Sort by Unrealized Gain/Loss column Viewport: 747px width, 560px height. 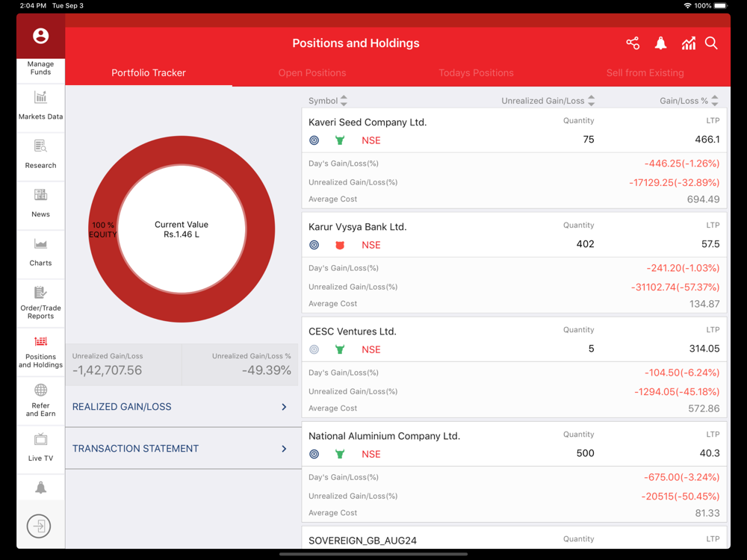tap(548, 101)
